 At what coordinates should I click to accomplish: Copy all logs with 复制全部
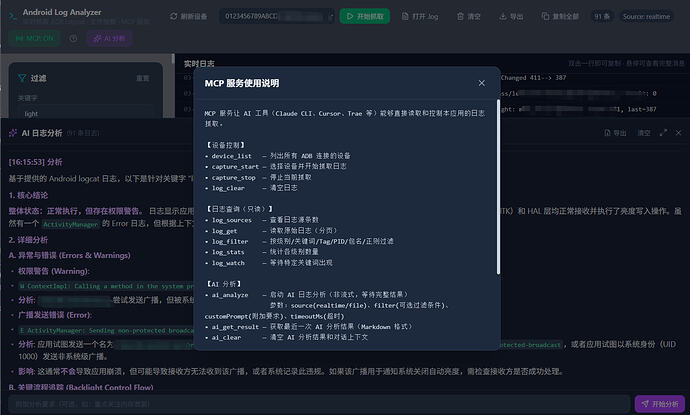[560, 16]
